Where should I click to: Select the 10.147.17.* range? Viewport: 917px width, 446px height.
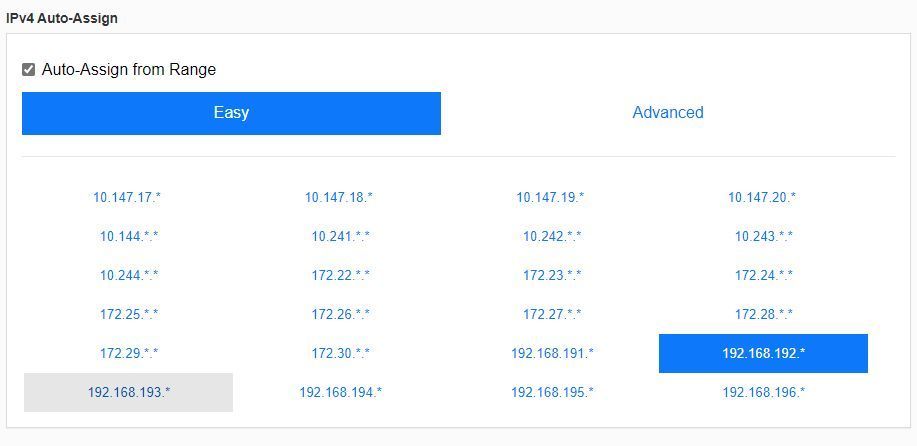pyautogui.click(x=127, y=198)
